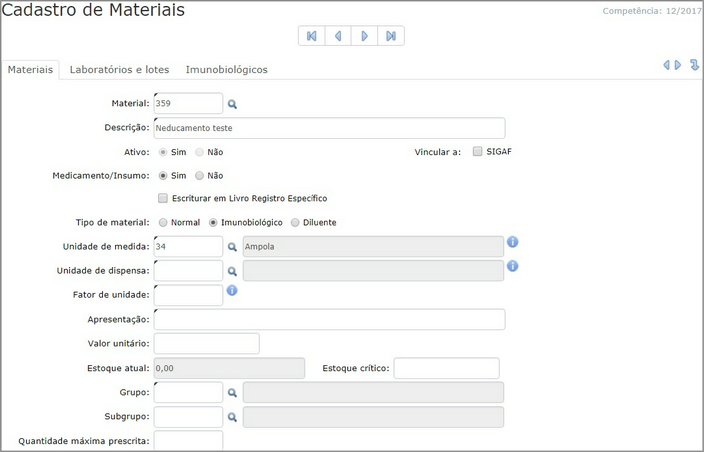Switch to the Materiais tab

(x=30, y=70)
